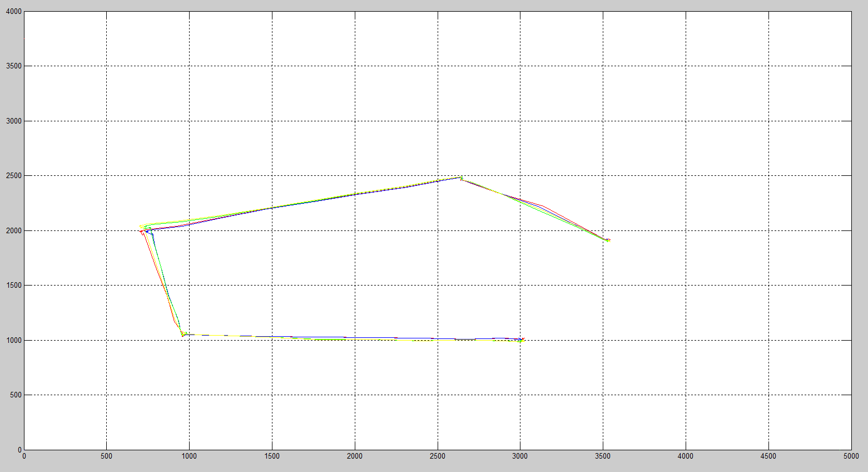Viewport: 868px width, 472px height.
Task: Click the x-axis tick label 3000
Action: [x=520, y=456]
